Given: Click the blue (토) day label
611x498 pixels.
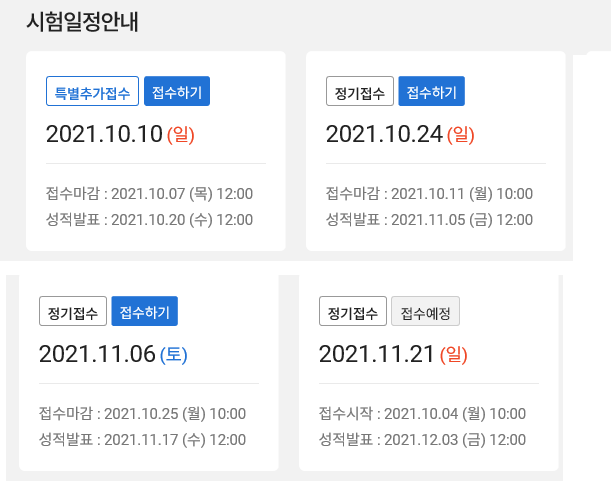Looking at the screenshot, I should [174, 354].
